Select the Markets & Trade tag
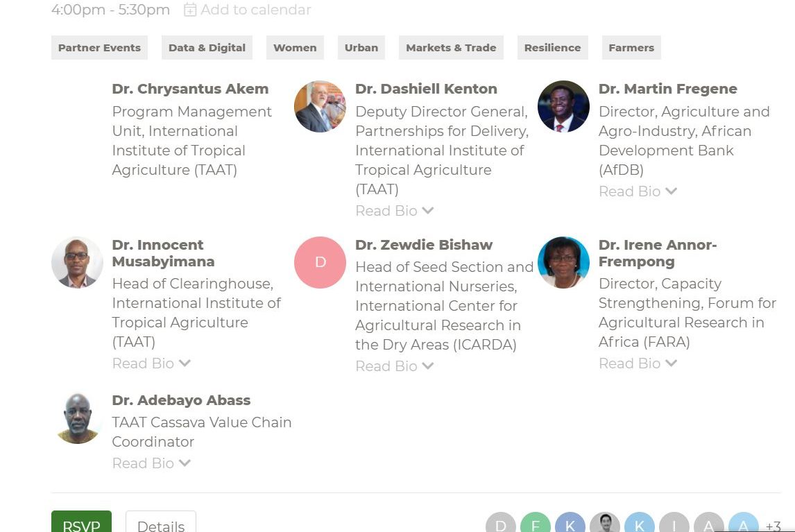Image resolution: width=795 pixels, height=532 pixels. [x=451, y=48]
